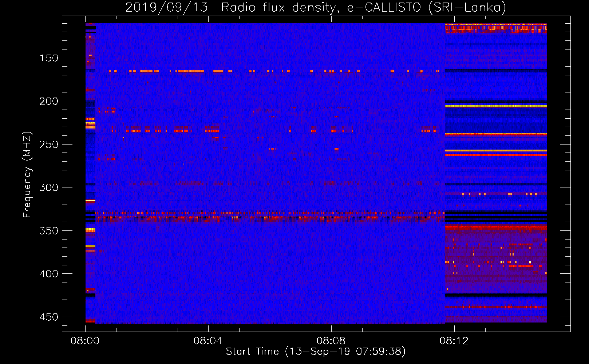Click the 400 frequency tick label
This screenshot has width=589, height=364.
tap(49, 274)
